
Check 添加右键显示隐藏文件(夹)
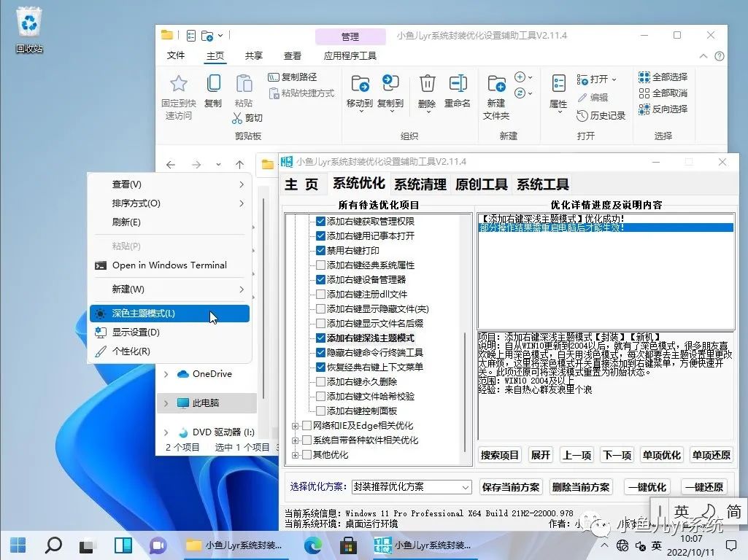(320, 309)
